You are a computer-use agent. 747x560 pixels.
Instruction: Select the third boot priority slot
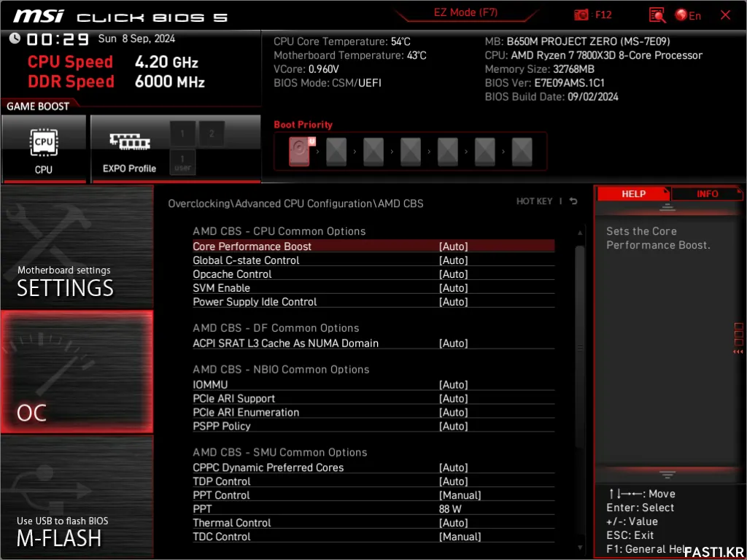(373, 152)
